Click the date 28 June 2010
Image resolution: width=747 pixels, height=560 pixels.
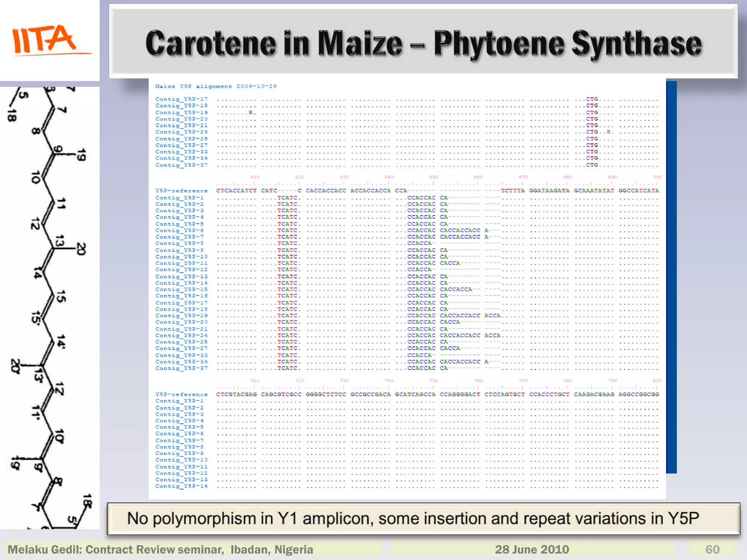click(x=531, y=549)
